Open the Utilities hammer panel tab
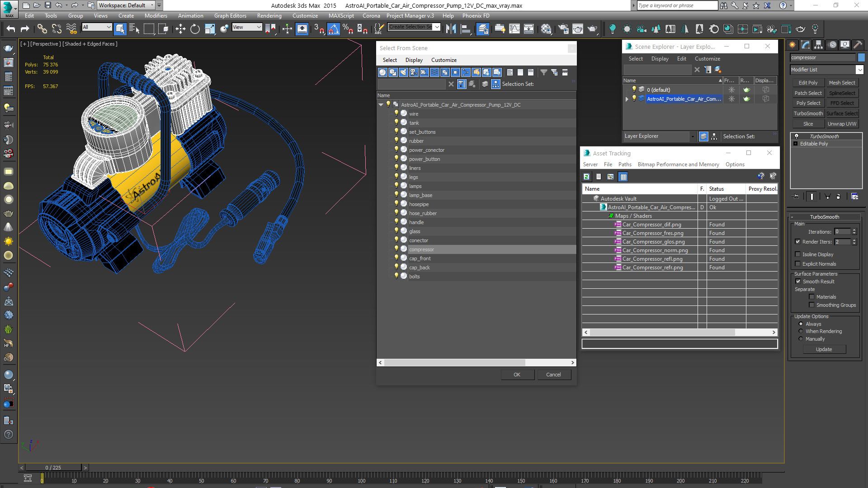 coord(858,45)
